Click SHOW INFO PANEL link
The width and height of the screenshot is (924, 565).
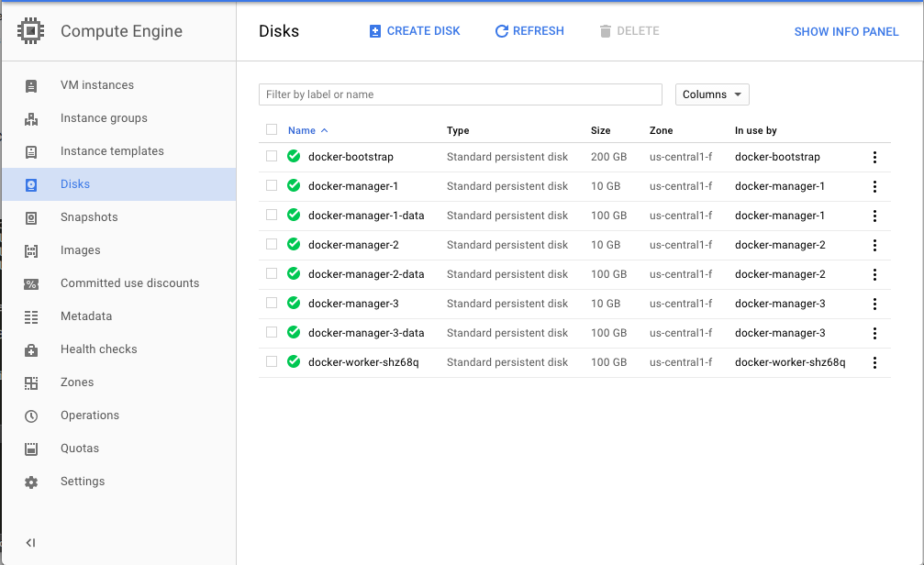[x=846, y=32]
